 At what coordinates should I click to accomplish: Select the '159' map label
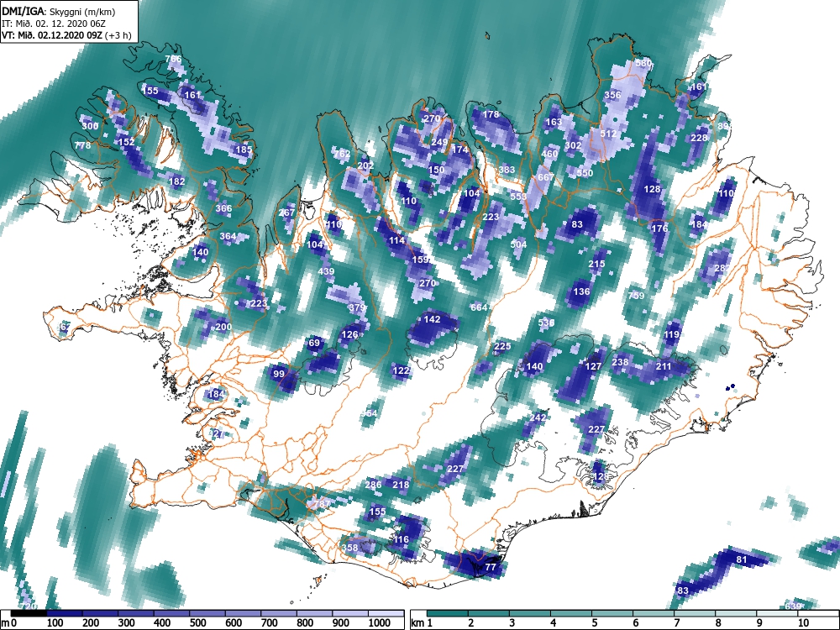click(421, 260)
